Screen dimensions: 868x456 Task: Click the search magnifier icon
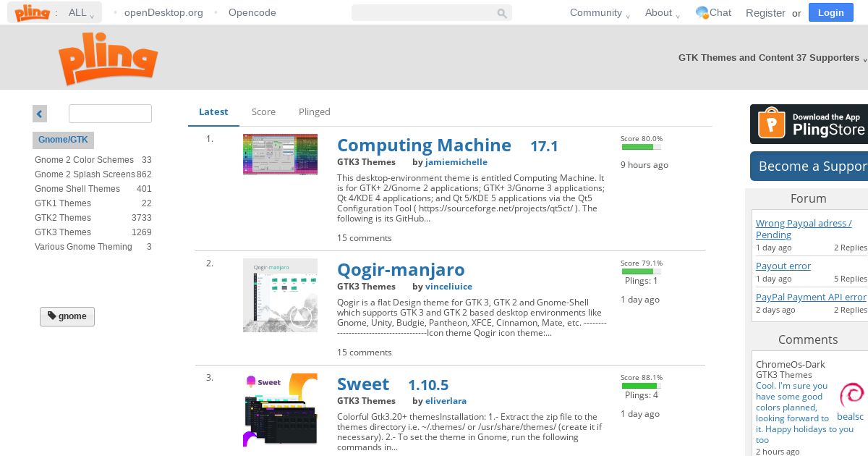tap(502, 13)
